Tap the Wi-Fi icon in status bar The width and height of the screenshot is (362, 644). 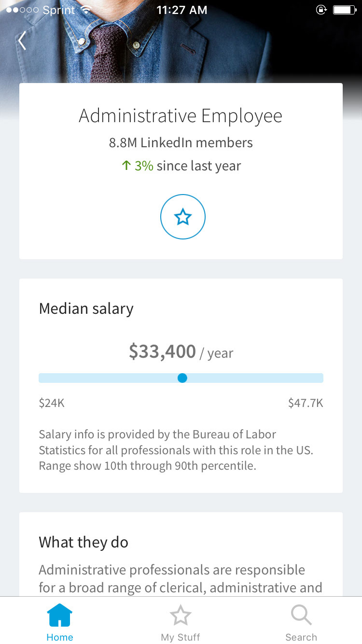pos(86,10)
